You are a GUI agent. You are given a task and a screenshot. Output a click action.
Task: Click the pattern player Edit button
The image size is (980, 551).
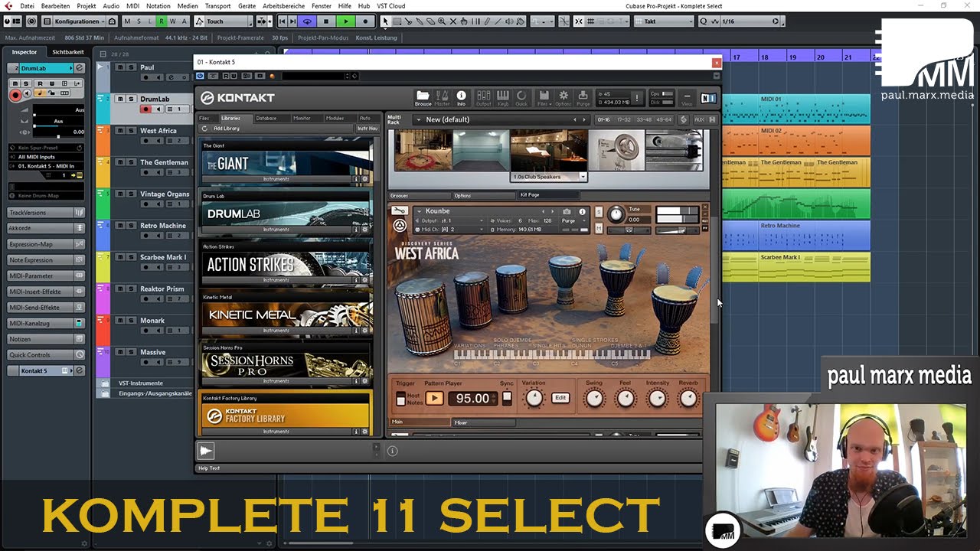pos(560,398)
